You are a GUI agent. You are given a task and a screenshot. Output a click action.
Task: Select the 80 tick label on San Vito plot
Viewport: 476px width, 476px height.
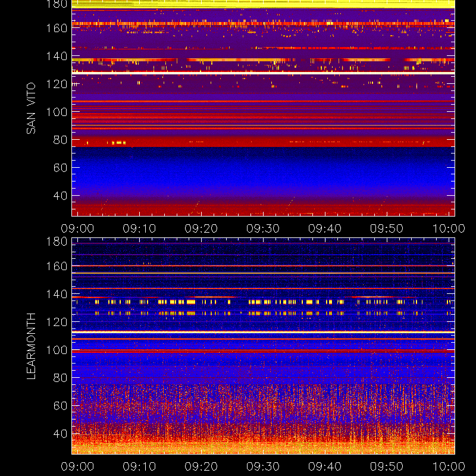pyautogui.click(x=60, y=140)
